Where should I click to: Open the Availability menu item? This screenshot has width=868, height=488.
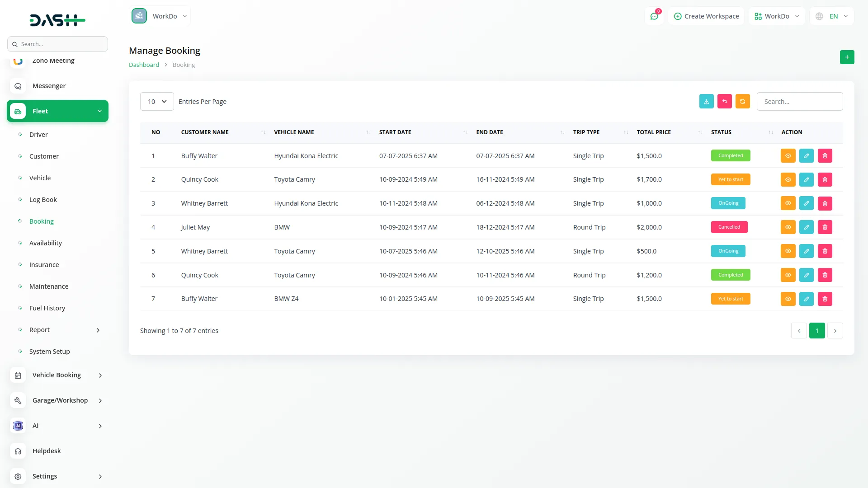tap(46, 243)
